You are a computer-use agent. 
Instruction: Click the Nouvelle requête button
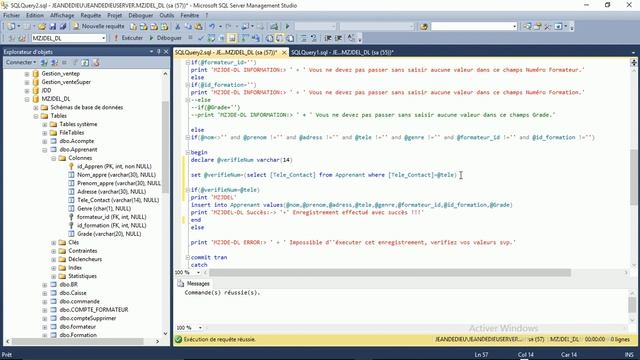tap(98, 27)
